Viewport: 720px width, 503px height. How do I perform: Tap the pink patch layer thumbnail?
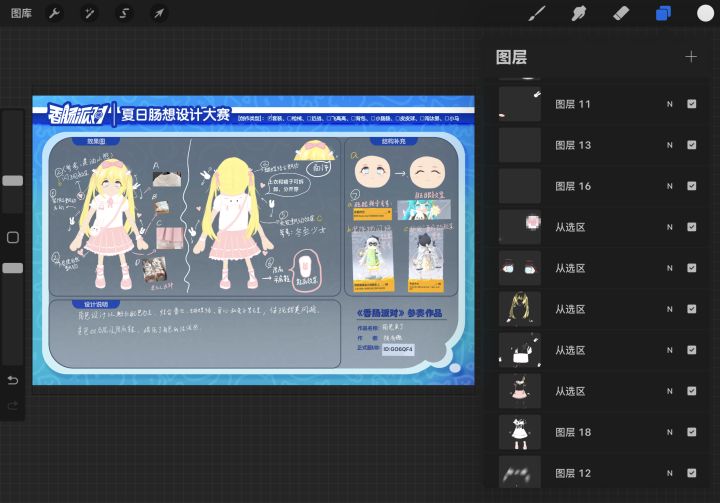click(x=520, y=227)
